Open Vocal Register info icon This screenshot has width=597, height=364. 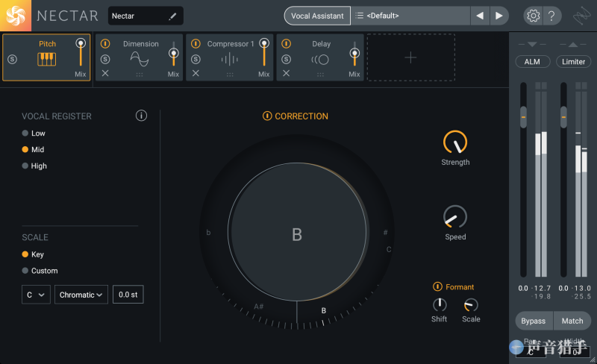click(x=141, y=116)
